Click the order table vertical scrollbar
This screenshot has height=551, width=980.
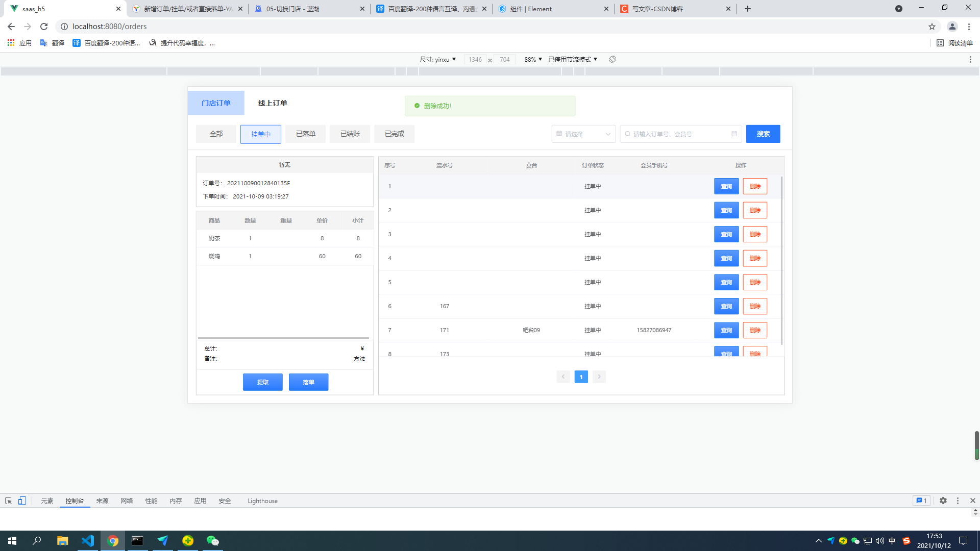[x=781, y=260]
